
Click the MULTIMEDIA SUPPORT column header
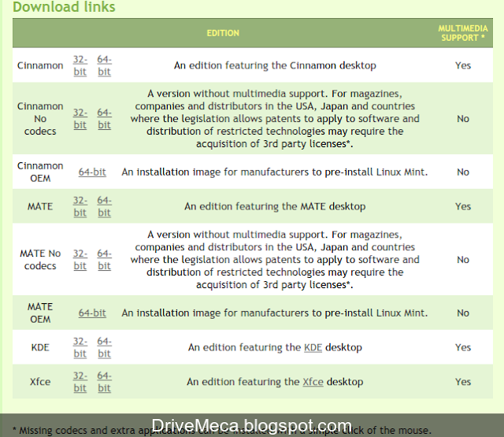463,33
